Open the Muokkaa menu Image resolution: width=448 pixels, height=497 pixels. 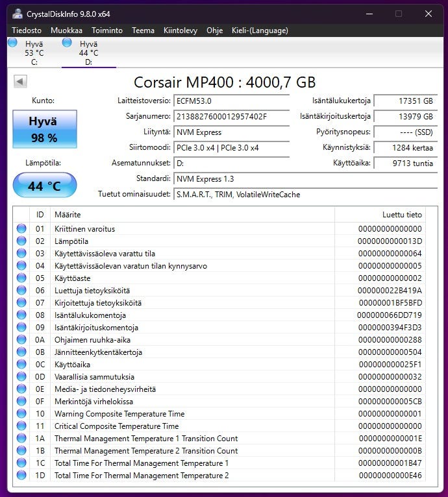[67, 30]
